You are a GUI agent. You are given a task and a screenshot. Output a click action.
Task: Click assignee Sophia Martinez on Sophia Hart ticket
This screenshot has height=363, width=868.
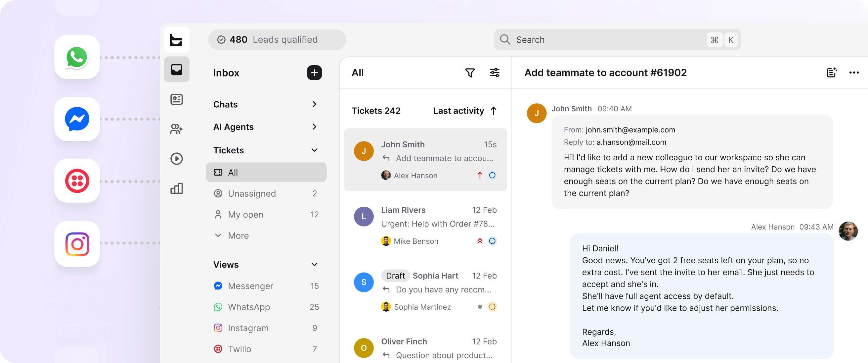(416, 307)
